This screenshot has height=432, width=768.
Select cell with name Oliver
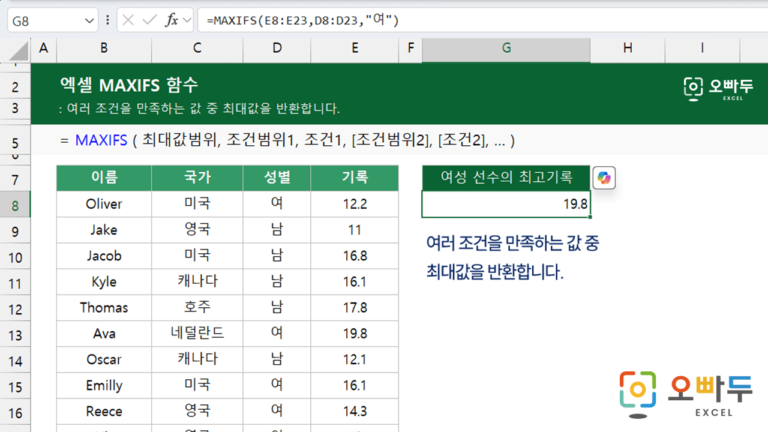[x=104, y=204]
